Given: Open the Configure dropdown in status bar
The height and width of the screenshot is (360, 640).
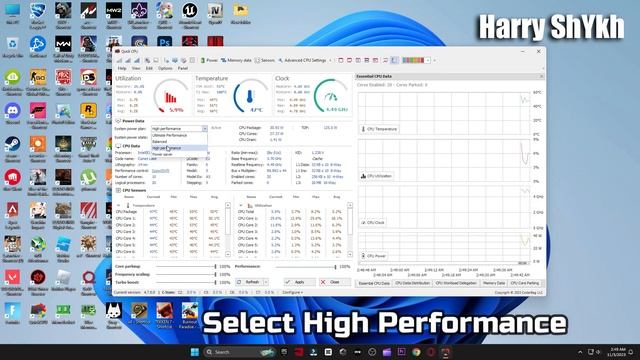Looking at the screenshot, I should tap(293, 292).
